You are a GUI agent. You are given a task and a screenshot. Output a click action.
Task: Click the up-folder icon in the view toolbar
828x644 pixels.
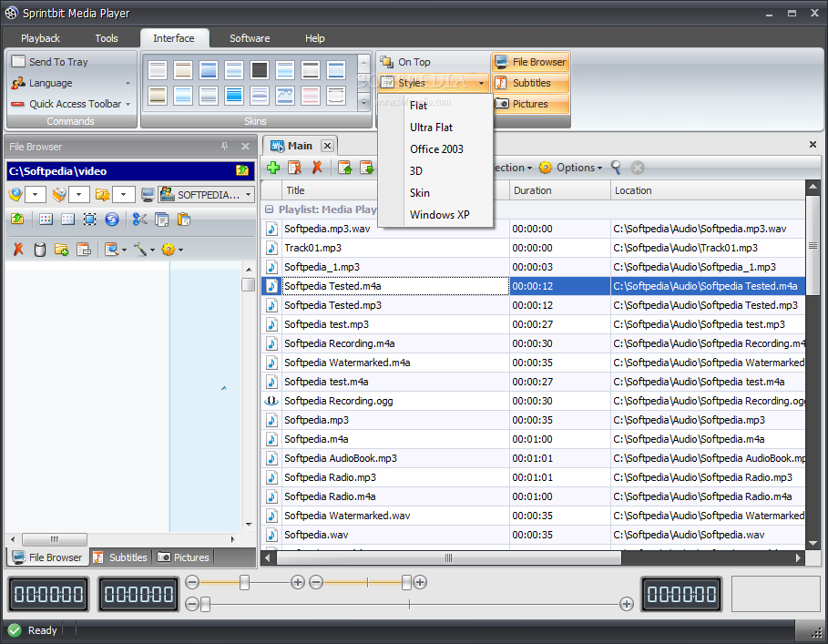(17, 219)
